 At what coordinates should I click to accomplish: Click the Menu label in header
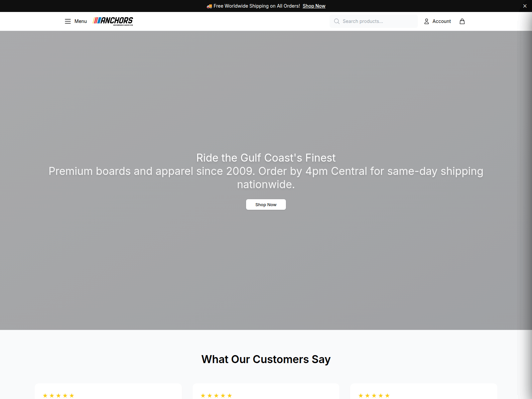[x=80, y=21]
